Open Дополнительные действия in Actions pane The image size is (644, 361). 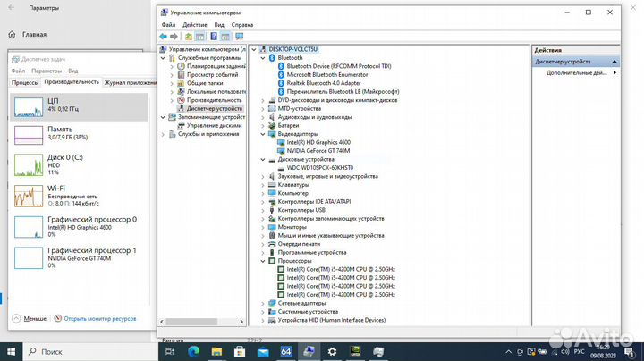(x=576, y=72)
